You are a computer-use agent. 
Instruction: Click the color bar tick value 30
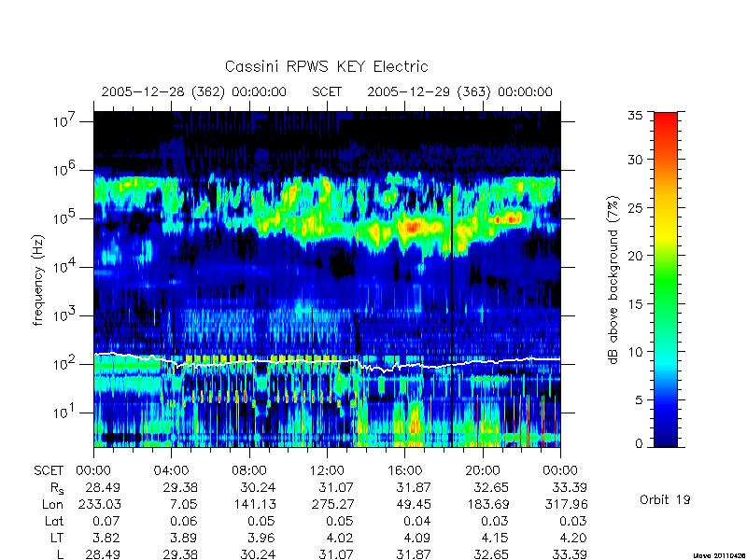[635, 159]
